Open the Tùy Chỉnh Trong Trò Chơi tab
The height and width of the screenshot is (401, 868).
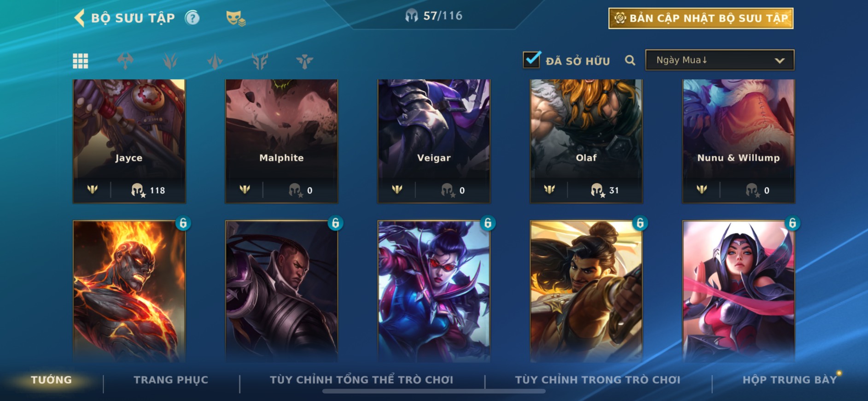pos(598,380)
